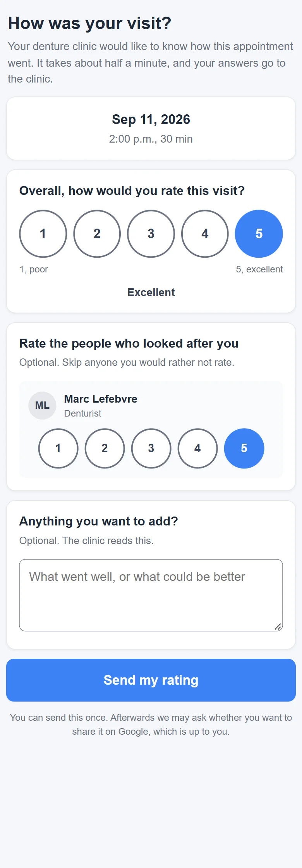Click the Marc Lefebvre name label

(101, 399)
